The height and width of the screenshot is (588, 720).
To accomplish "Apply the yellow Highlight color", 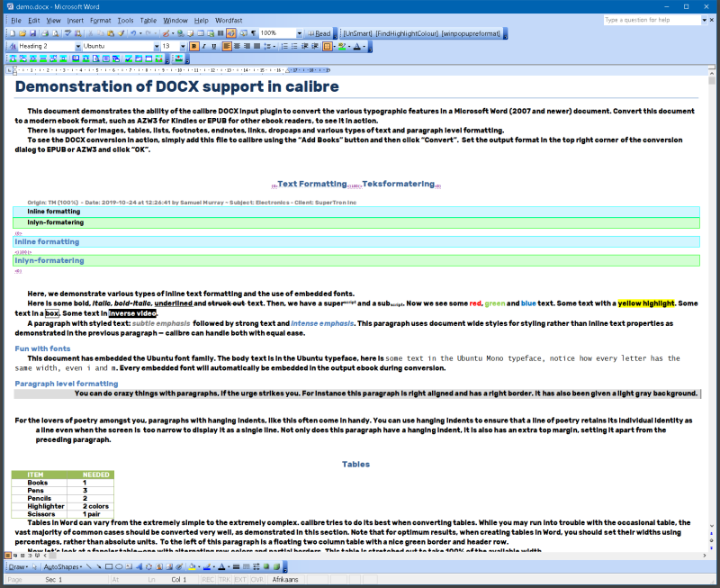I will [342, 46].
